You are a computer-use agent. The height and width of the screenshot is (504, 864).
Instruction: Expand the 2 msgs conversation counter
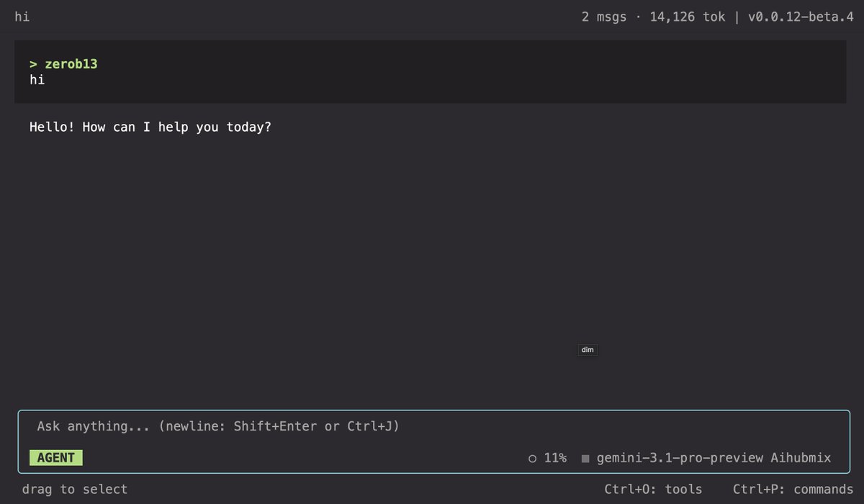click(603, 16)
